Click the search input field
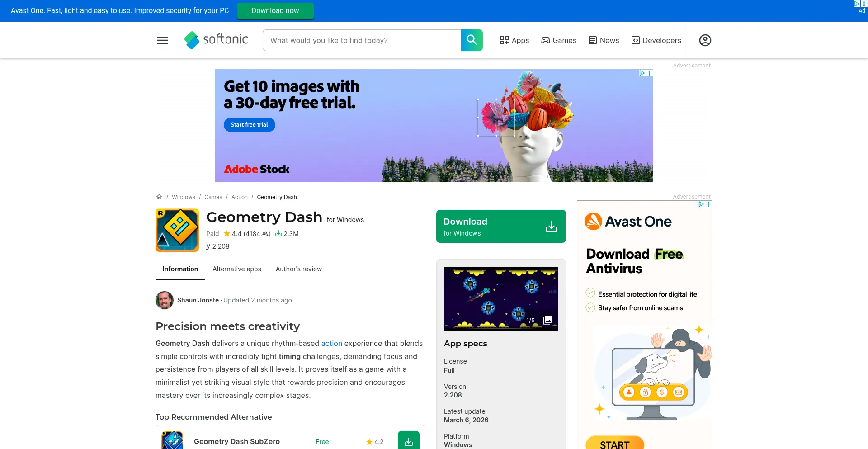 click(x=362, y=40)
